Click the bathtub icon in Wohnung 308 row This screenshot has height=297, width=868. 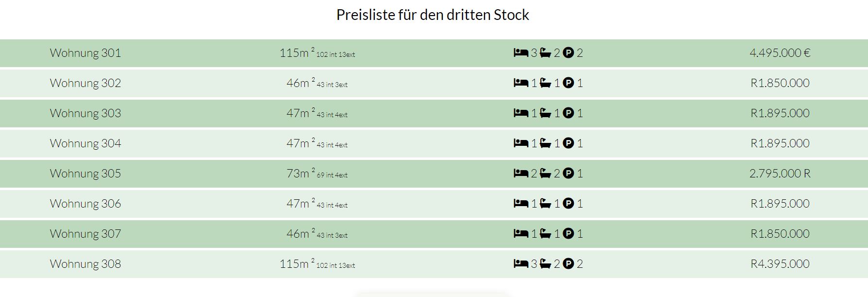click(x=545, y=263)
